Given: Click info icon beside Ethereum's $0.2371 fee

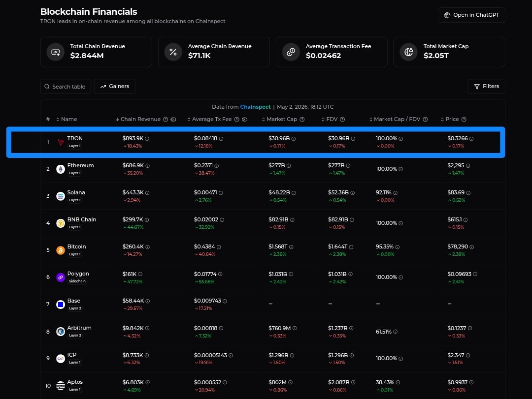Looking at the screenshot, I should 216,166.
